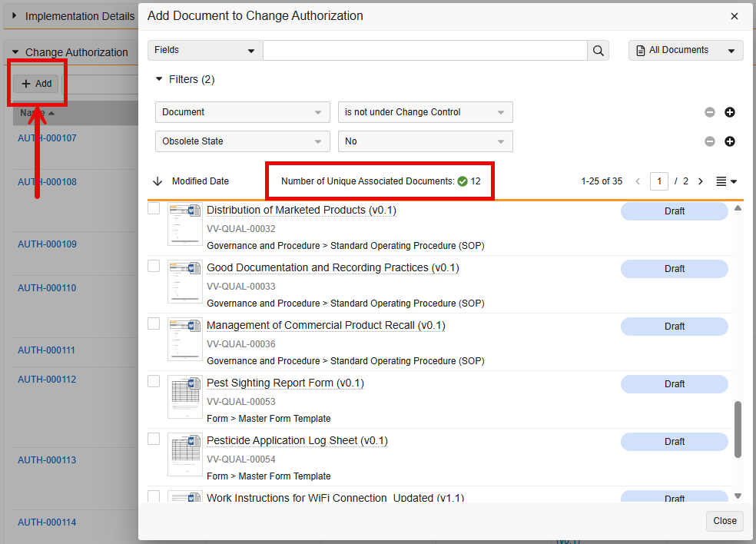Viewport: 756px width, 544px height.
Task: Open the Fields search dropdown
Action: 205,51
